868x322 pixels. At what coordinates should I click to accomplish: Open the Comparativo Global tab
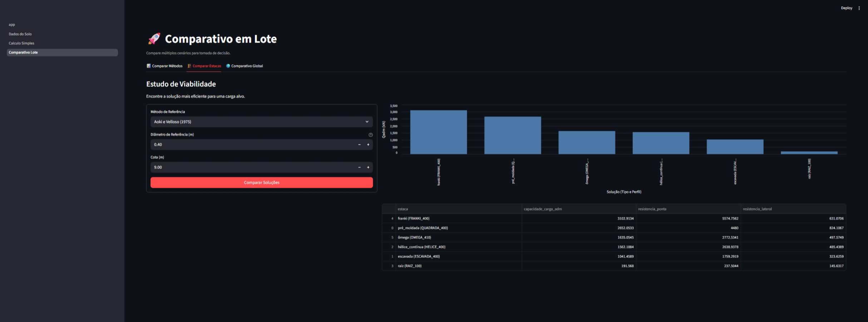(245, 66)
